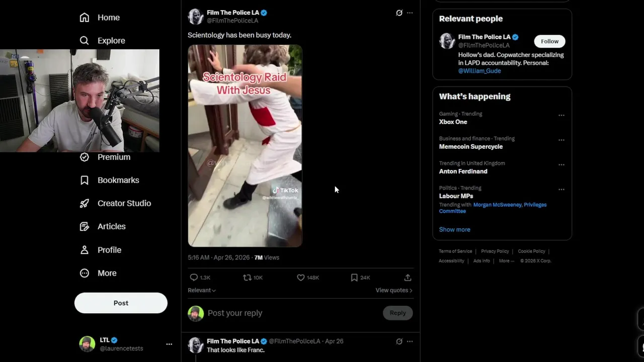Play the Scientology Raid video thumbnail
The image size is (644, 362).
(245, 146)
